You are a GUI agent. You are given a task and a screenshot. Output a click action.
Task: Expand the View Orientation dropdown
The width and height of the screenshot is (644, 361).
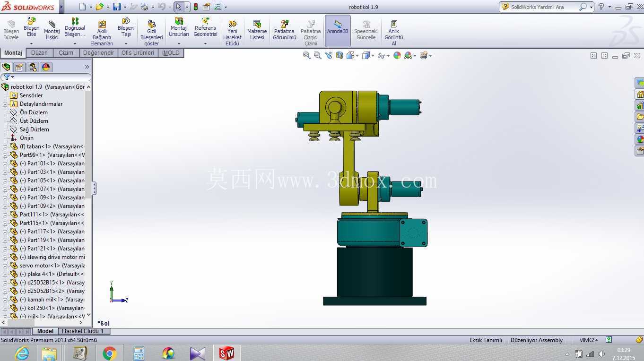click(x=357, y=56)
